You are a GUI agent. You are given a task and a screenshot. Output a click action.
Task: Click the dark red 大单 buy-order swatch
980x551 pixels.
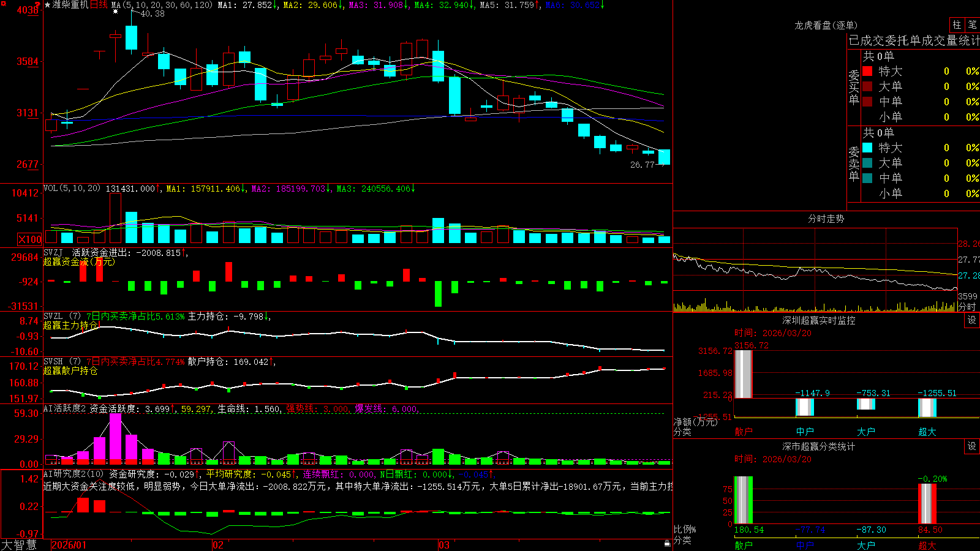pyautogui.click(x=867, y=86)
